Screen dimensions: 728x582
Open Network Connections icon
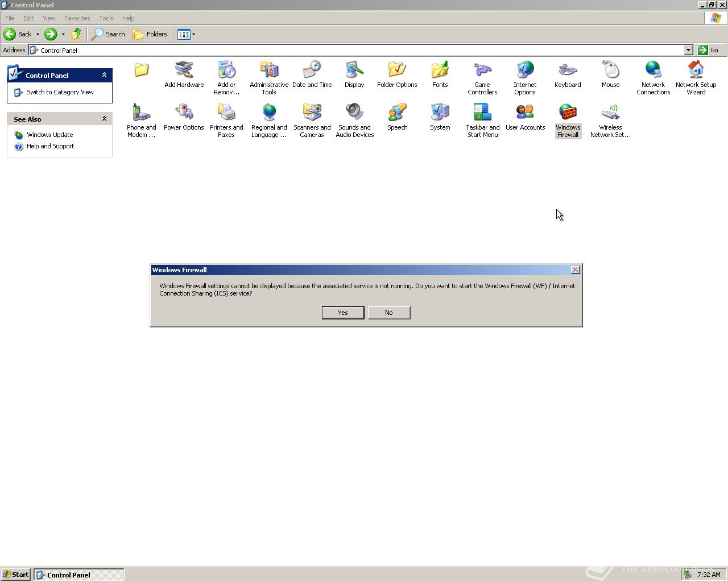pyautogui.click(x=653, y=78)
